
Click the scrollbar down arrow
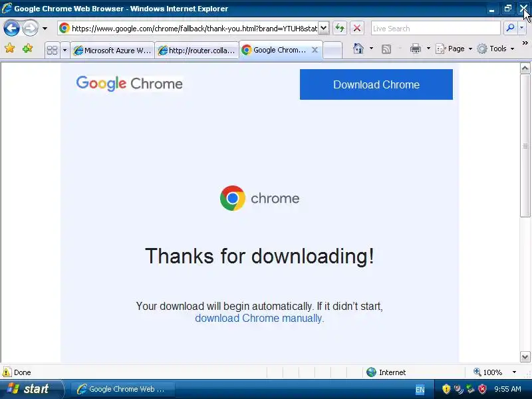(525, 357)
